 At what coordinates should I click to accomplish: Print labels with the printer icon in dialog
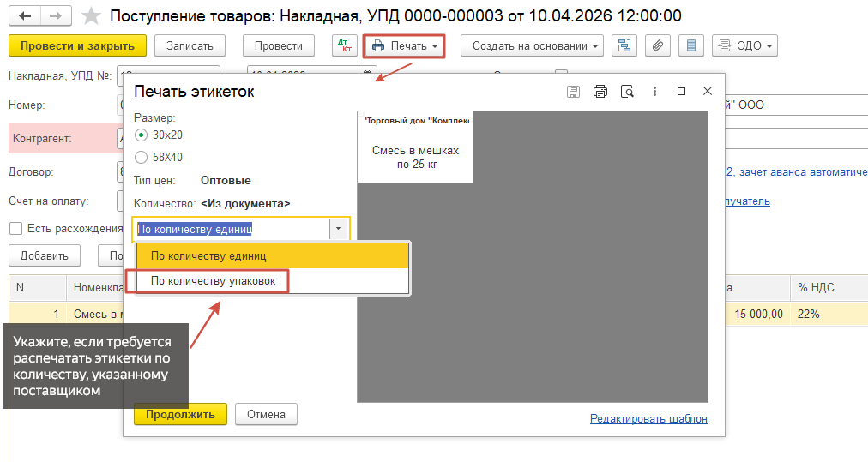click(x=600, y=92)
